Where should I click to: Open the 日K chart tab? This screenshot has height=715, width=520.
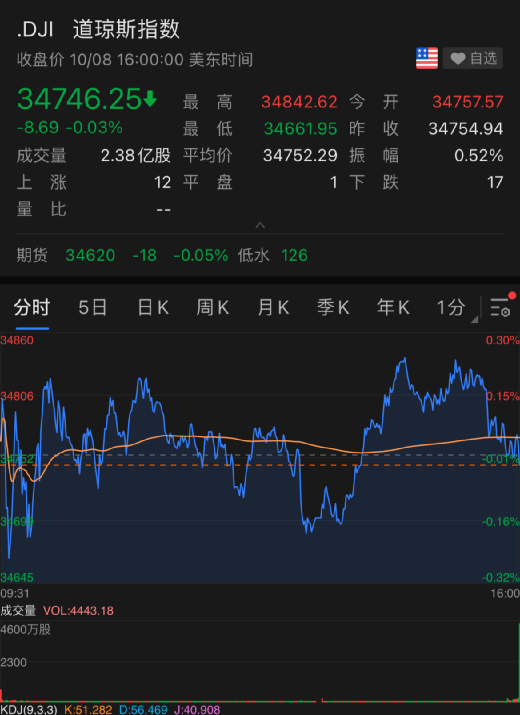click(153, 308)
